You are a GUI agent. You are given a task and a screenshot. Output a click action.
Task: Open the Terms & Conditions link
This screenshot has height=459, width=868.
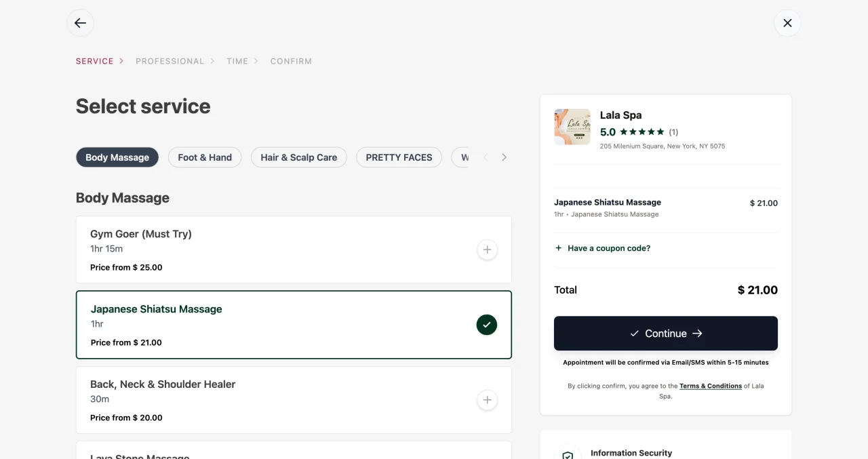point(711,386)
